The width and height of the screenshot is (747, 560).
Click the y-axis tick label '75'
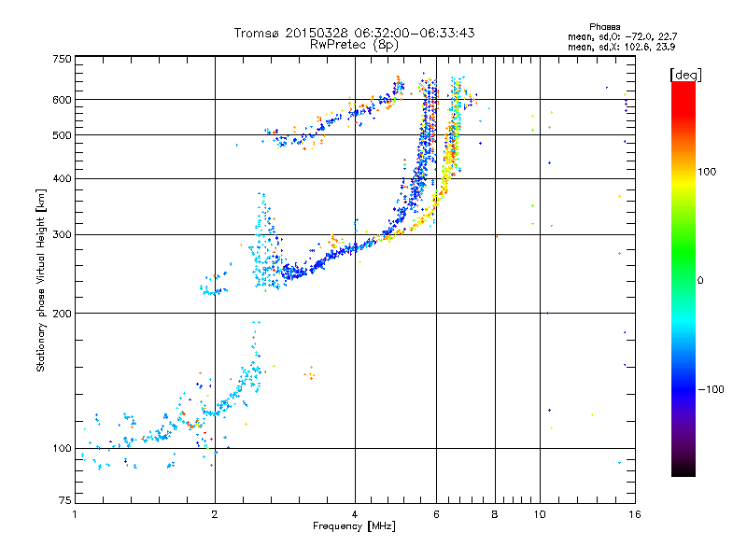click(65, 500)
